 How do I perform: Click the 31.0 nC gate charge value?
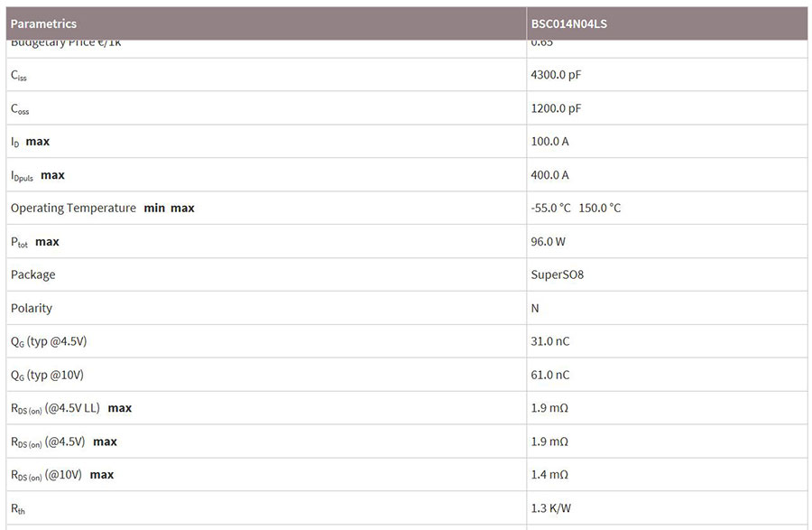tap(550, 341)
